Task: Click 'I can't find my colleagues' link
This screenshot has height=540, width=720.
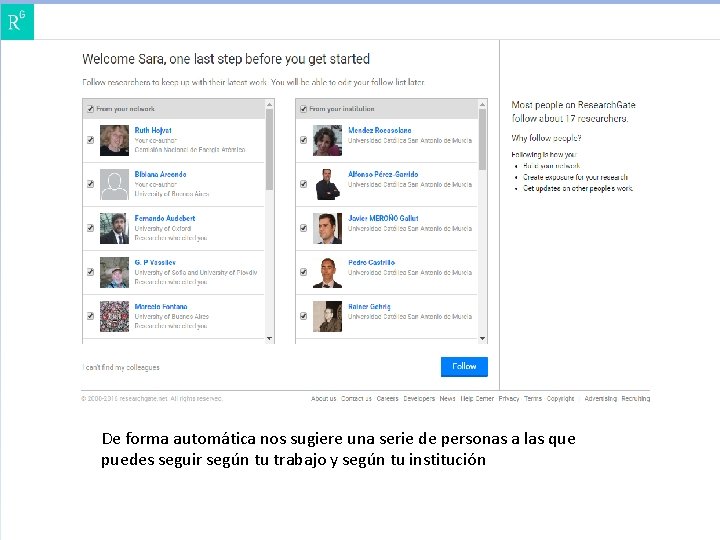Action: click(x=121, y=367)
